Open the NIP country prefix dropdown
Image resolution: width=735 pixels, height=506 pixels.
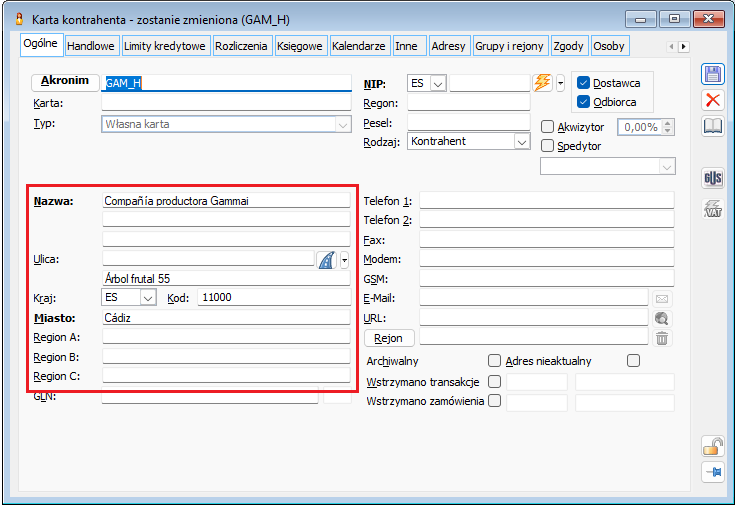pyautogui.click(x=437, y=83)
